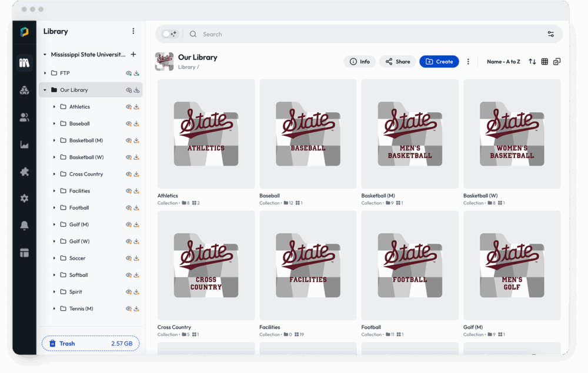
Task: Click the blue Create button
Action: coord(439,62)
